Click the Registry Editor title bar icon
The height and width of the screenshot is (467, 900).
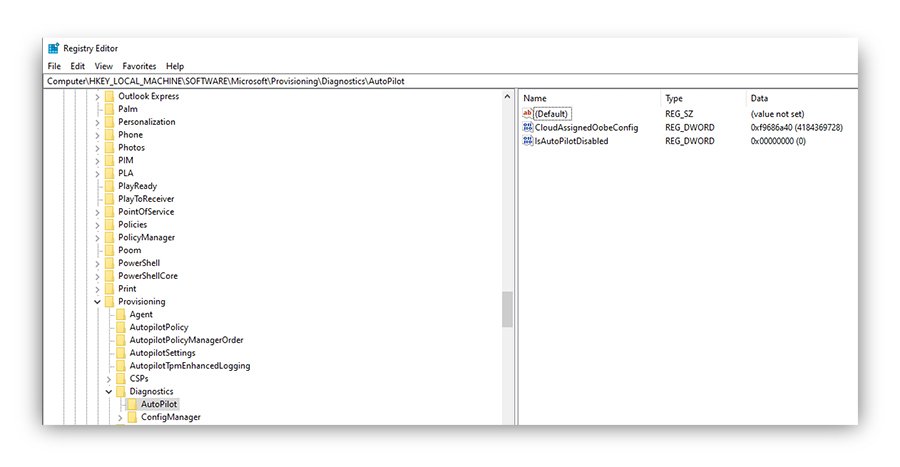point(53,48)
